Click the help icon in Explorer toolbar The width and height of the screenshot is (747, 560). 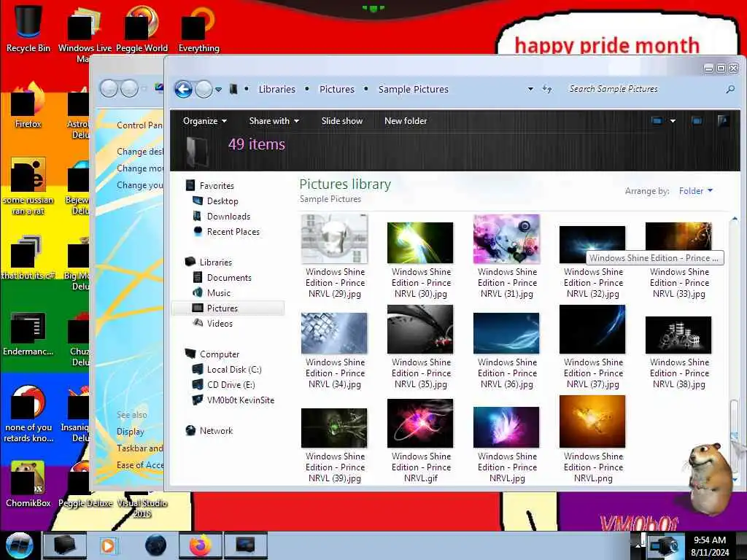(x=723, y=121)
